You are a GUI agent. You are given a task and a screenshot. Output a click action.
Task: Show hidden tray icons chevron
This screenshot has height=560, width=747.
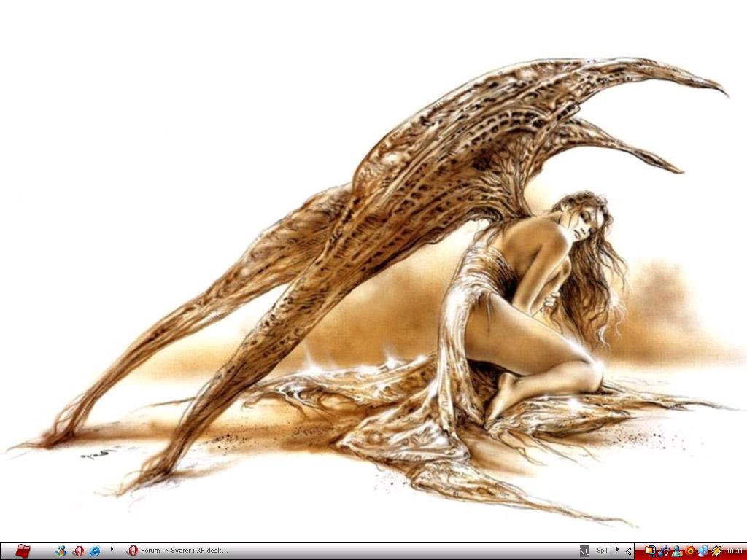pyautogui.click(x=628, y=551)
